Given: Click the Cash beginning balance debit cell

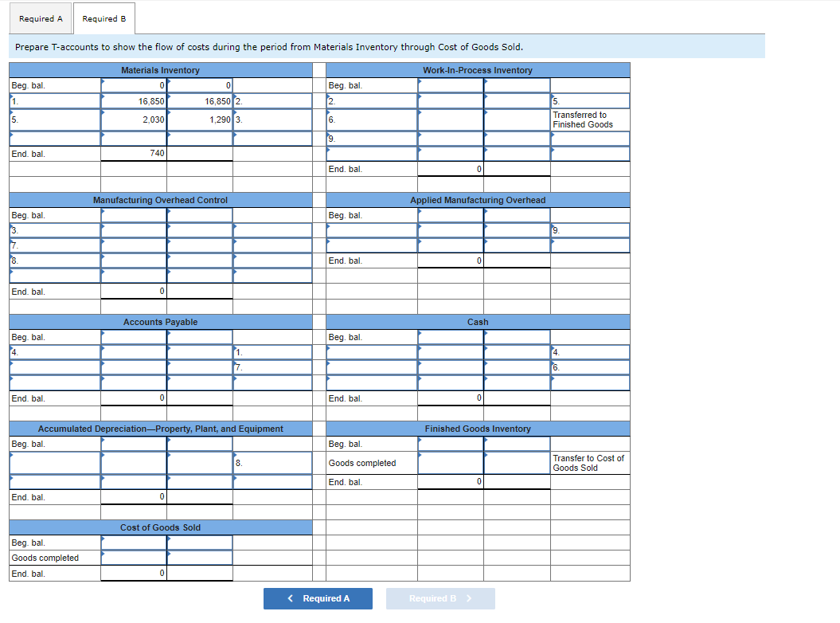Looking at the screenshot, I should (450, 336).
